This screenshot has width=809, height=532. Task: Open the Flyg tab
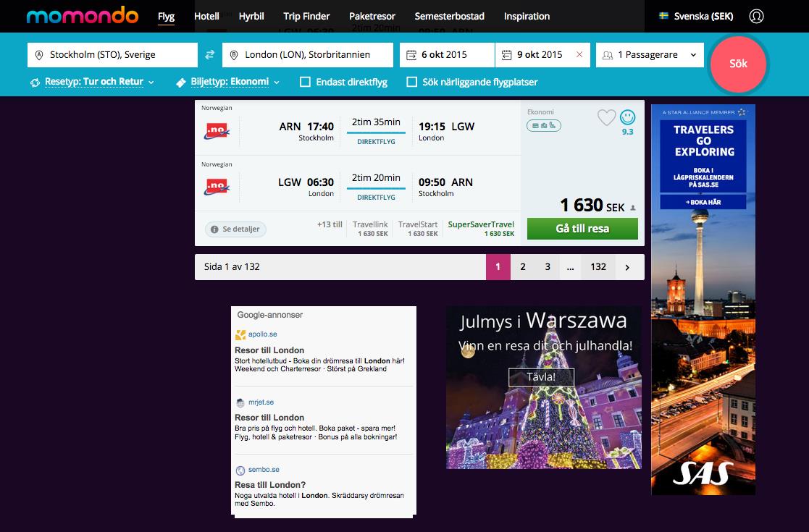coord(166,17)
